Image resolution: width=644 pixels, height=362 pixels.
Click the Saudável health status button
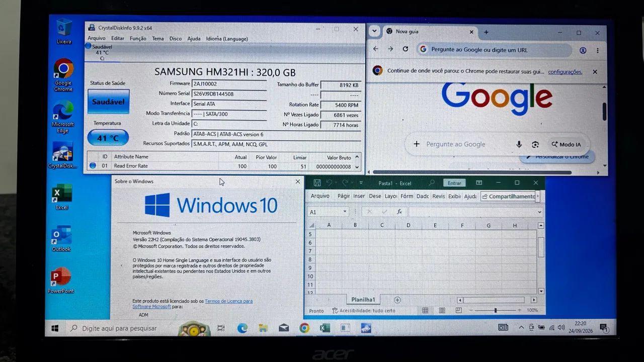(x=109, y=102)
